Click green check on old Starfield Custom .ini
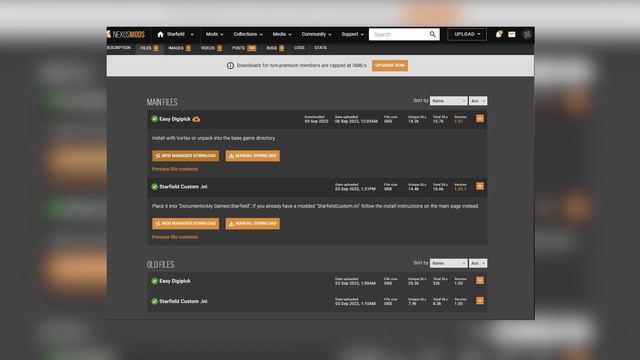640x360 pixels. point(154,301)
